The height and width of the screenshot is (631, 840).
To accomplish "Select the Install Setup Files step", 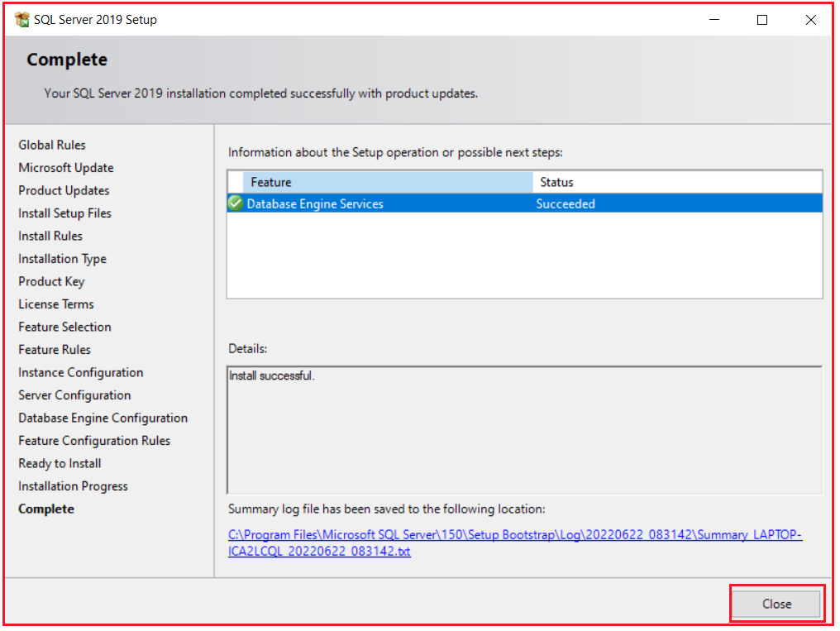I will (x=64, y=213).
